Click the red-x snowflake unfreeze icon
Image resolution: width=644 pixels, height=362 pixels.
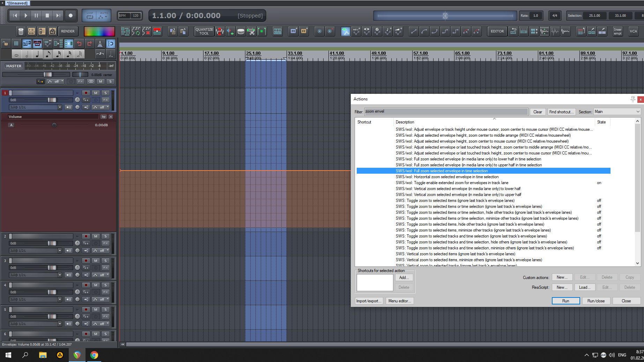330,31
